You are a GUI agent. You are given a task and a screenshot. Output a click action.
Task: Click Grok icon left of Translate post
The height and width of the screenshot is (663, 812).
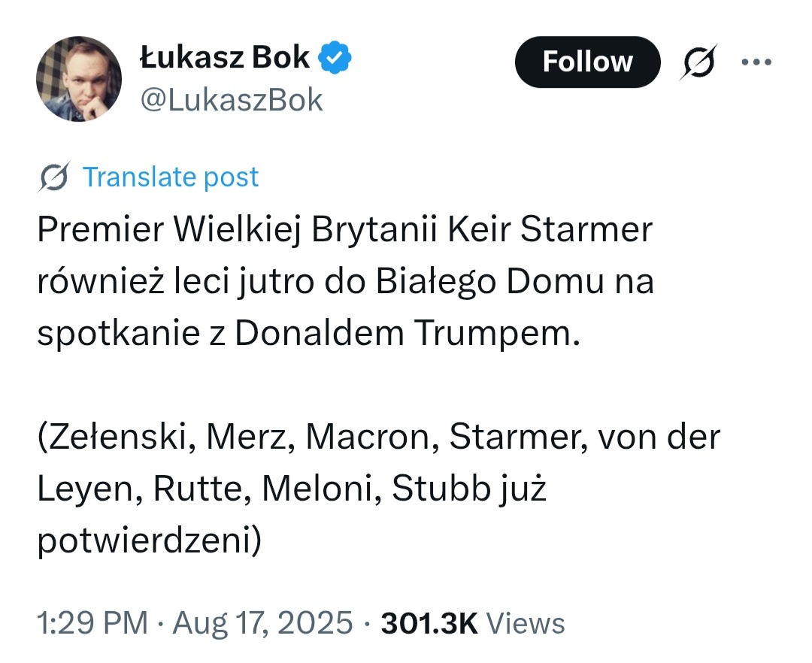click(55, 177)
